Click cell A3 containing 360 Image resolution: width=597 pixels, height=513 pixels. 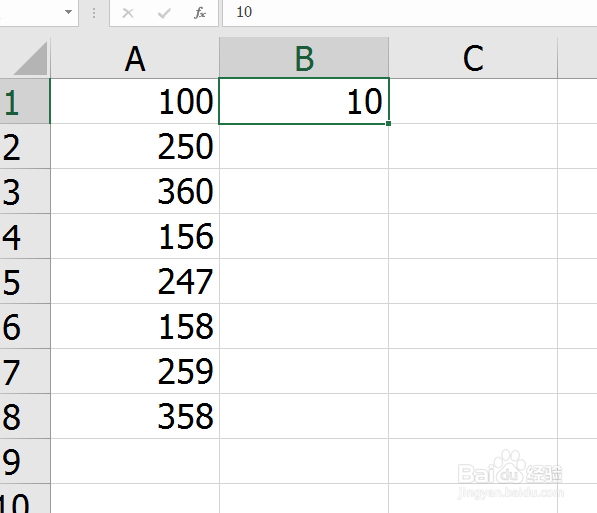[135, 191]
